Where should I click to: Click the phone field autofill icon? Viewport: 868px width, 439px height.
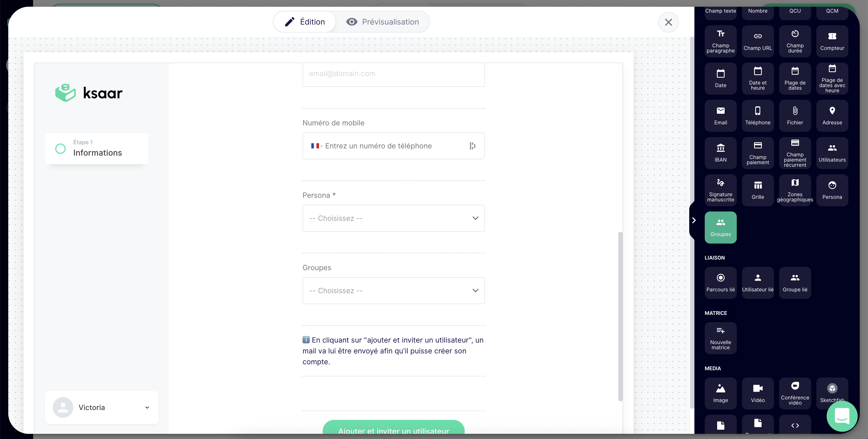tap(472, 146)
